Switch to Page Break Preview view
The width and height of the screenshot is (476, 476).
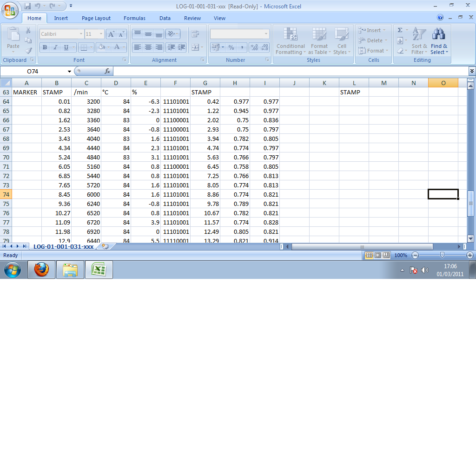pos(385,255)
